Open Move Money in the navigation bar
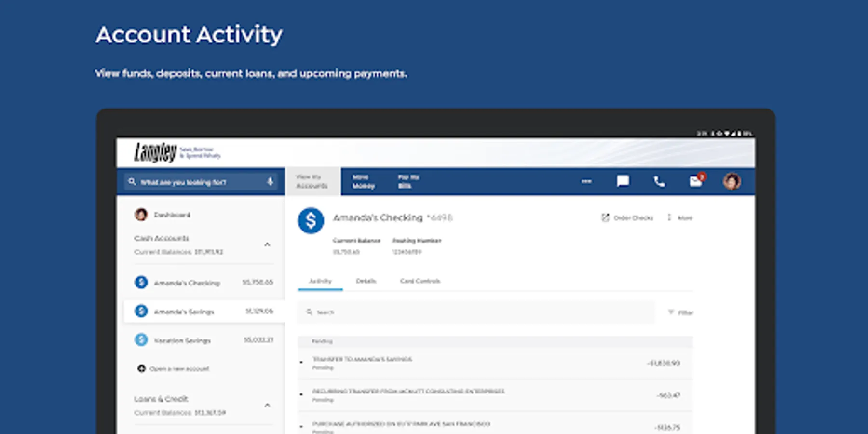The height and width of the screenshot is (434, 868). (363, 181)
